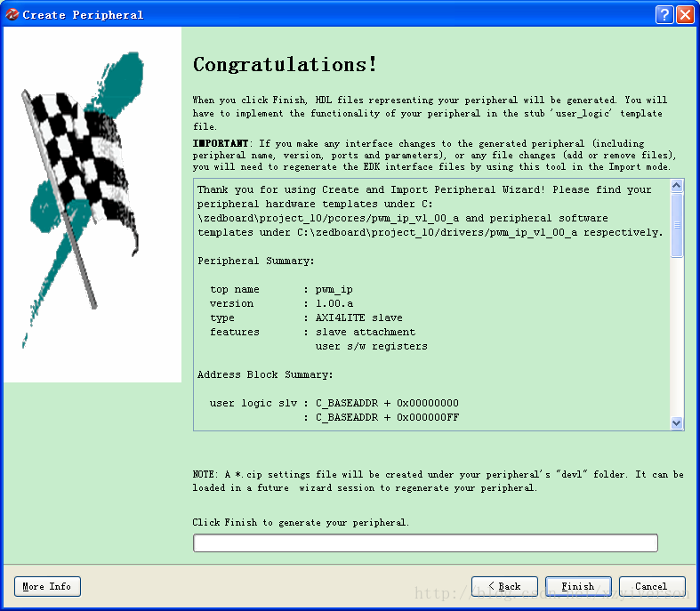This screenshot has width=700, height=611.
Task: Click the summary scrollbar up arrow
Action: pos(677,185)
